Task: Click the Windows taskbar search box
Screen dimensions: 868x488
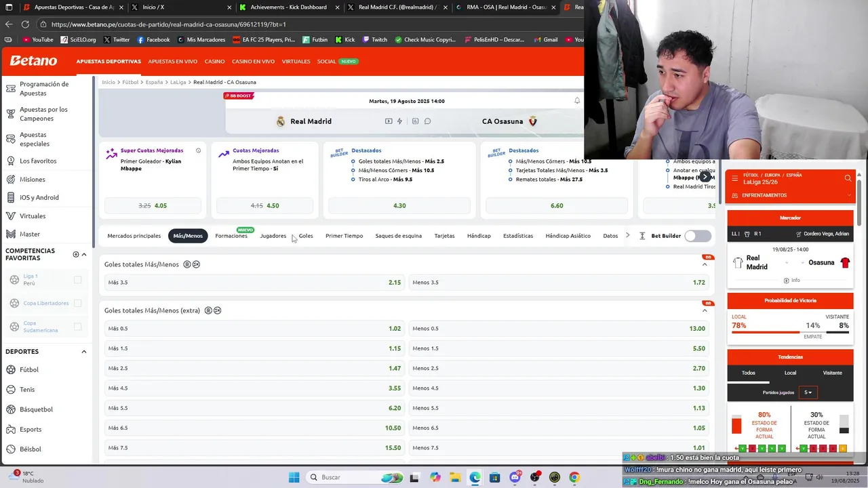Action: pos(354,477)
